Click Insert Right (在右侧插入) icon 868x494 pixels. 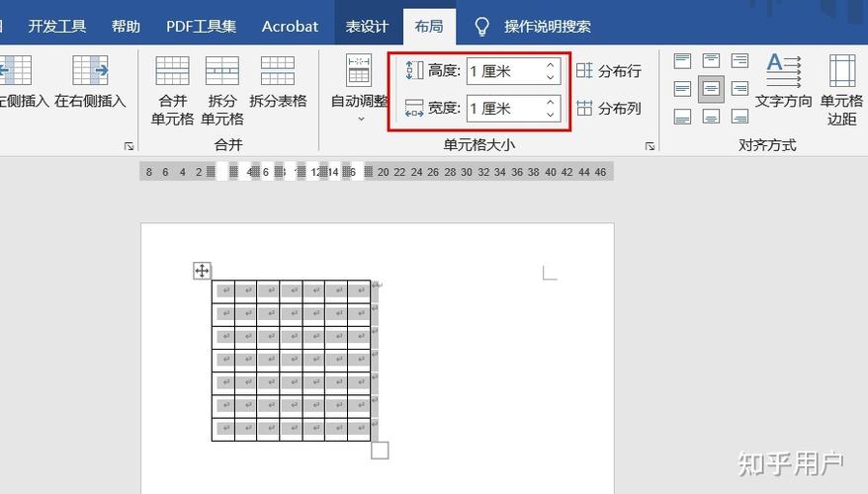tap(90, 70)
